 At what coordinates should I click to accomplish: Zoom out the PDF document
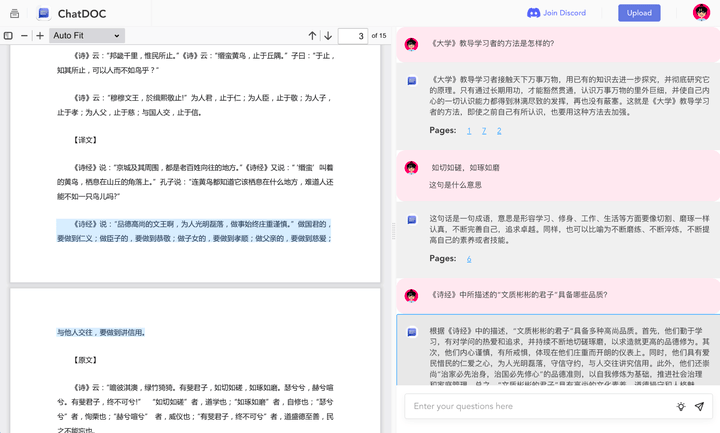click(25, 35)
